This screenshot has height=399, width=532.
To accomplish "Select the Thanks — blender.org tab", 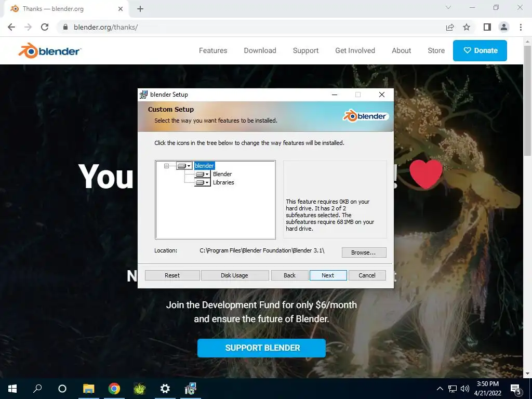I will coord(66,9).
